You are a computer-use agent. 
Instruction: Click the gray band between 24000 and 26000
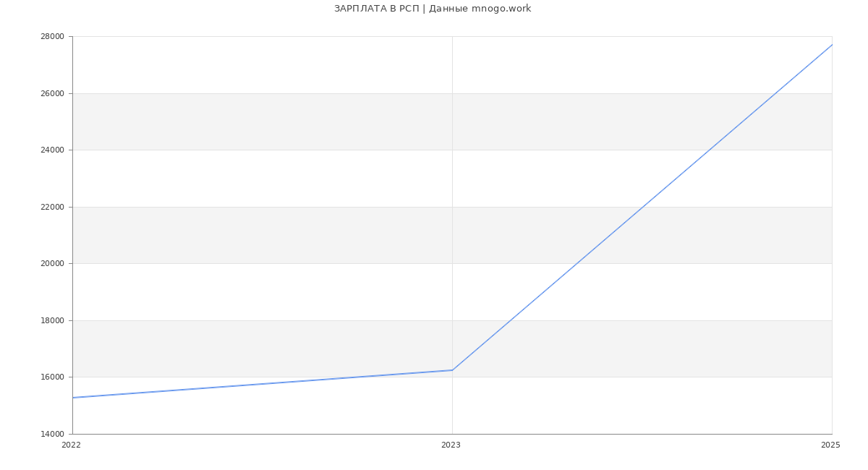click(x=289, y=121)
